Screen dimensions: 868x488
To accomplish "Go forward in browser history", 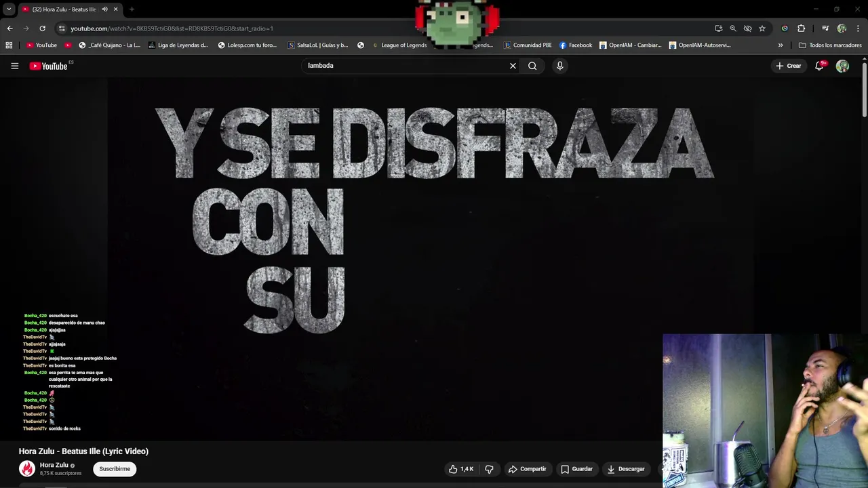I will pyautogui.click(x=26, y=28).
